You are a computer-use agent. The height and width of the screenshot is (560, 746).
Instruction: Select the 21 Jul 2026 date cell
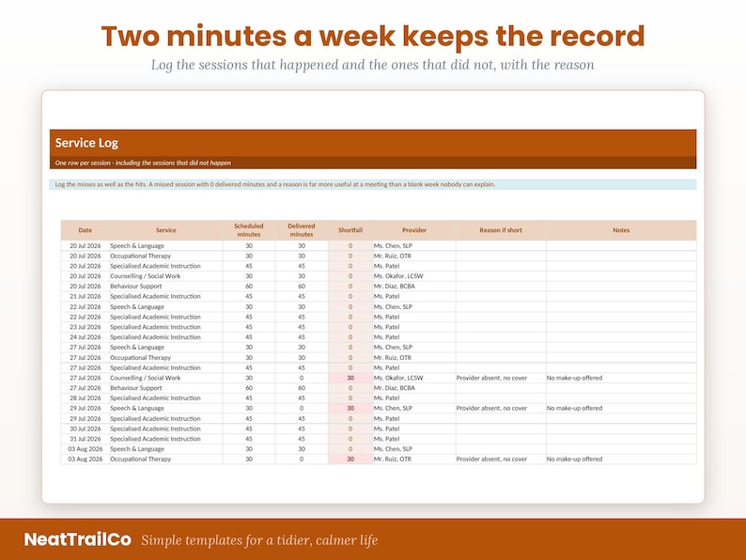click(85, 296)
